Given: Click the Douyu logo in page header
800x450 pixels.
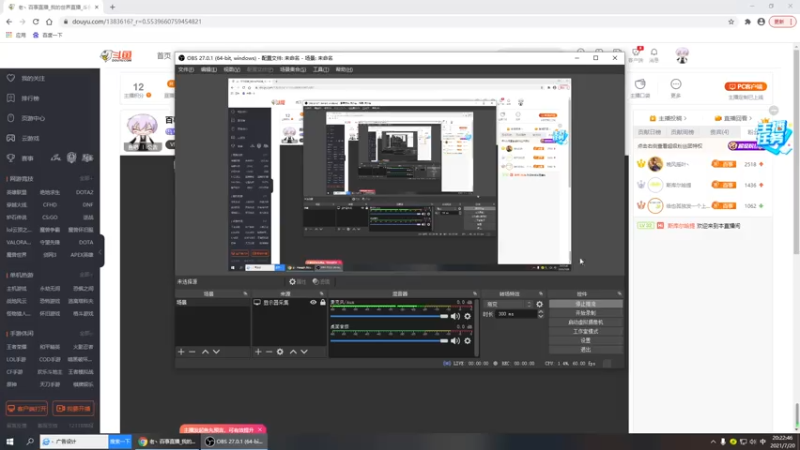Looking at the screenshot, I should coord(116,56).
